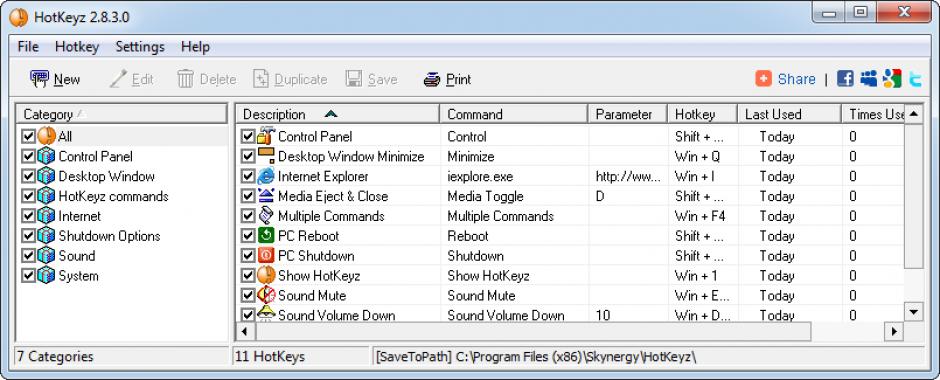
Task: Click the horizontal scrollbar left arrow
Action: tap(245, 331)
